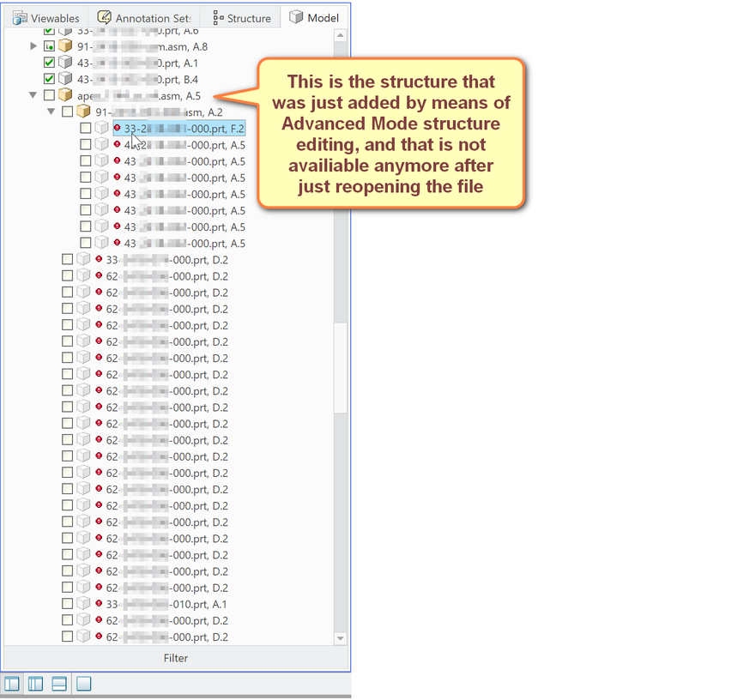This screenshot has width=756, height=700.
Task: Select the row 'ape… .asm, A.5'
Action: (x=139, y=96)
